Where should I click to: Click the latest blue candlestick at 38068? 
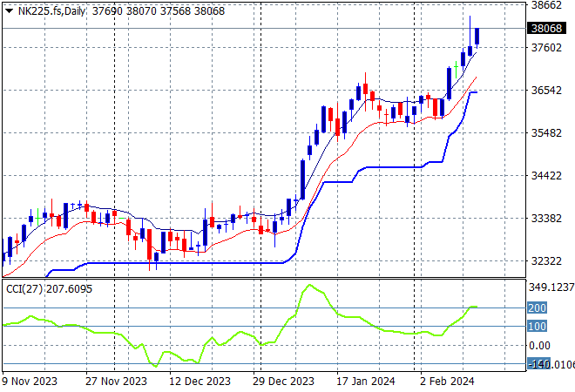pyautogui.click(x=477, y=37)
